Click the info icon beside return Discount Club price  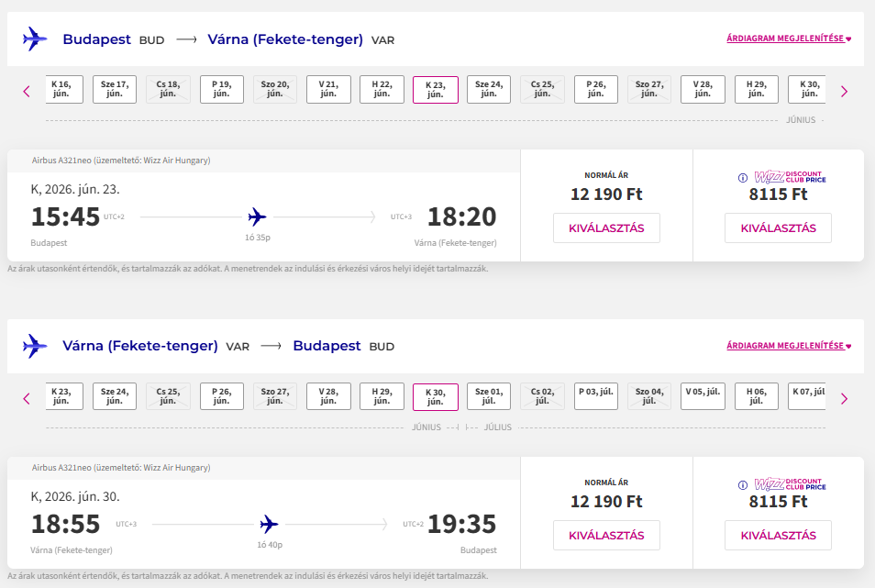(743, 484)
